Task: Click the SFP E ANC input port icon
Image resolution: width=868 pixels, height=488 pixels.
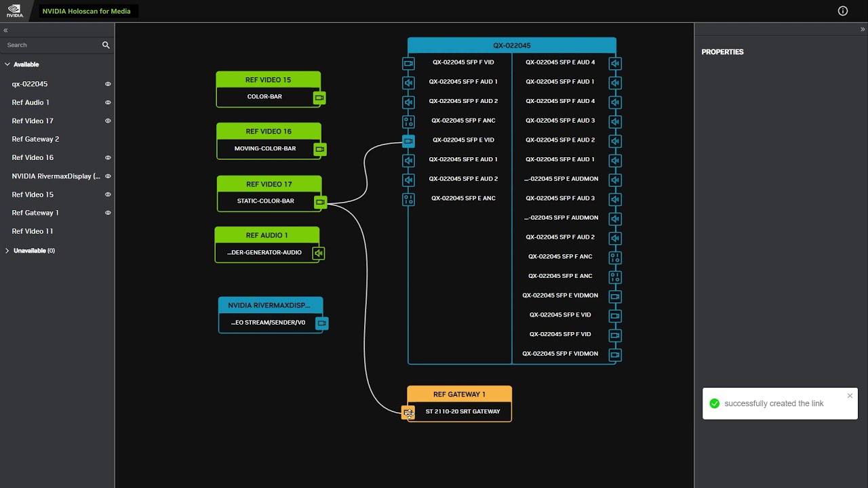Action: (x=408, y=199)
